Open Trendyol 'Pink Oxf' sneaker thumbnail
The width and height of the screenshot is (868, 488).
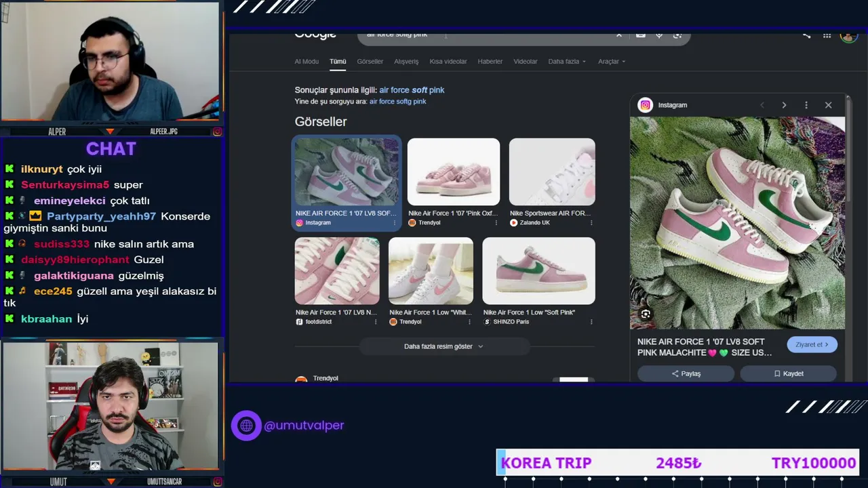pos(454,172)
